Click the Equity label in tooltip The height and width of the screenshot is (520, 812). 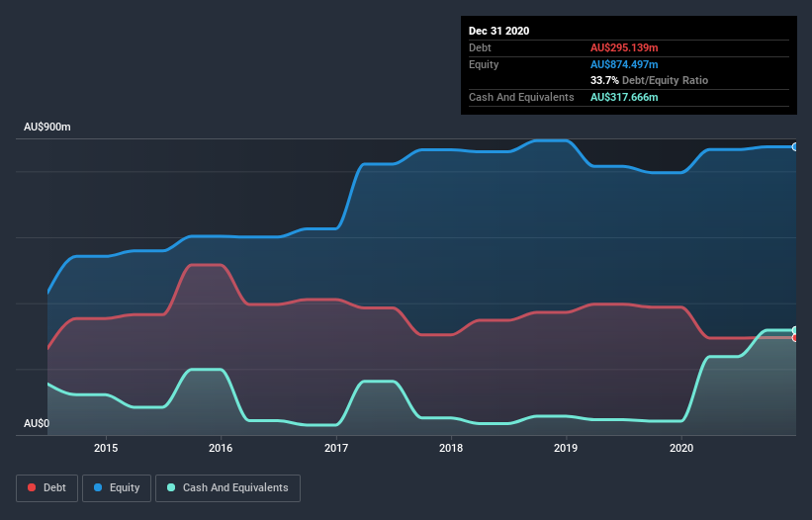(484, 64)
